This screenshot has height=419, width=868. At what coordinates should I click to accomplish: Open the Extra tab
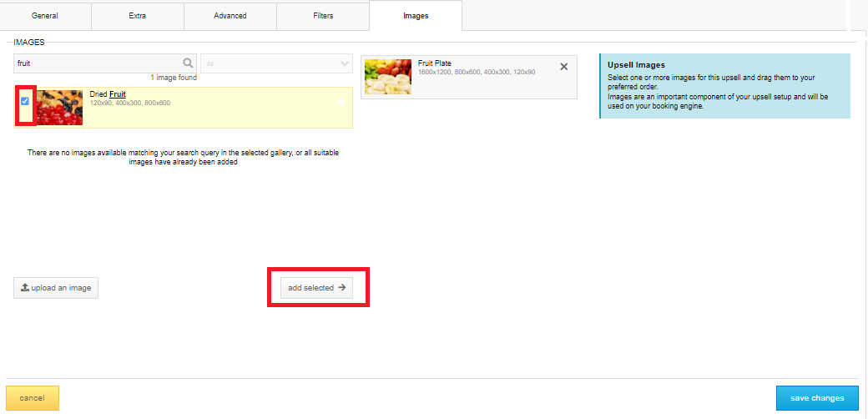[137, 16]
